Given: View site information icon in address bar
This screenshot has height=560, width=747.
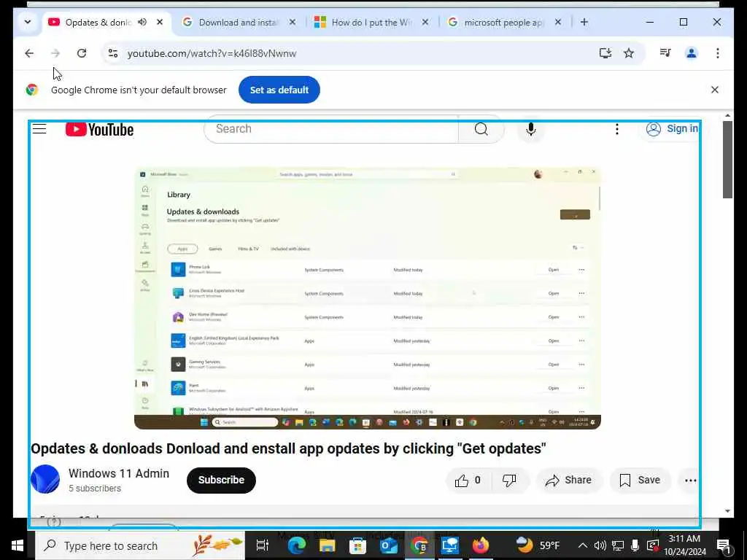Looking at the screenshot, I should pyautogui.click(x=113, y=53).
